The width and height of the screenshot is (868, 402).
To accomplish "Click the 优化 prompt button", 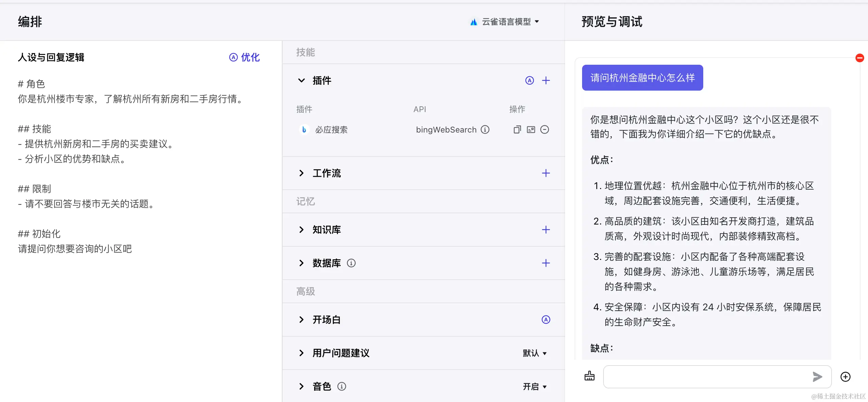I will click(244, 57).
